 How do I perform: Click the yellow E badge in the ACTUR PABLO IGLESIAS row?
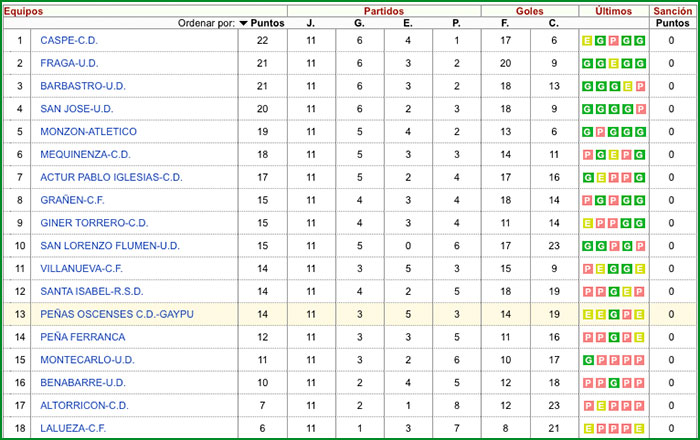pyautogui.click(x=601, y=178)
